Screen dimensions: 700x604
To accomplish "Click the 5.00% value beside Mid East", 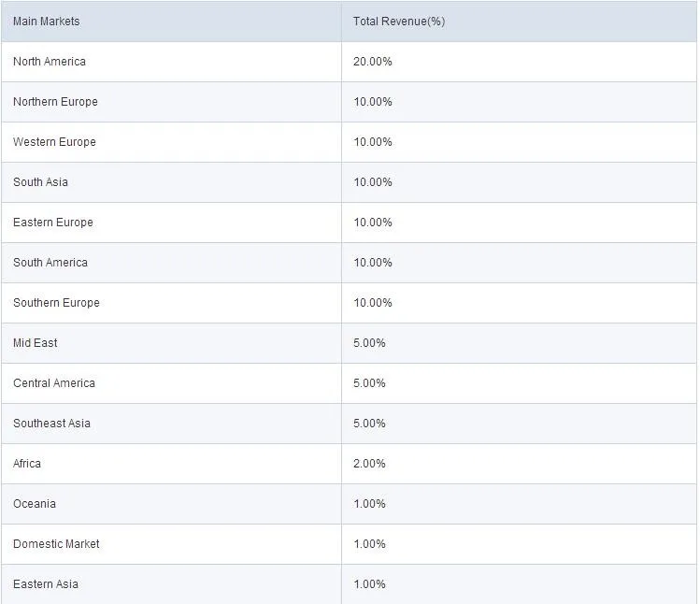I will tap(370, 343).
